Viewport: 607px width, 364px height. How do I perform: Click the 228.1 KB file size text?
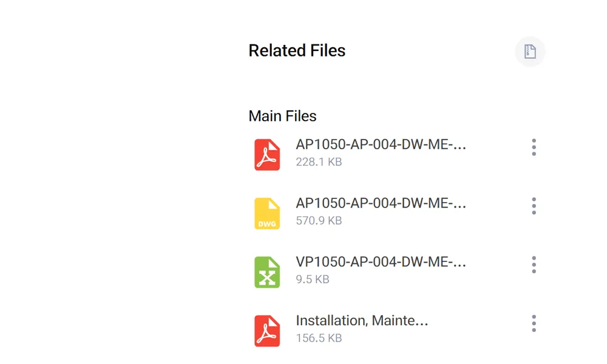coord(319,163)
